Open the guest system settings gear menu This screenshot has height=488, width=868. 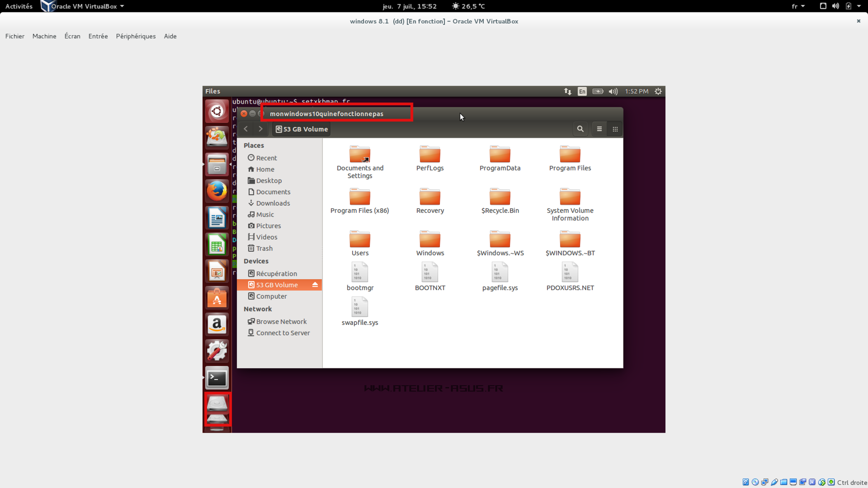click(658, 91)
